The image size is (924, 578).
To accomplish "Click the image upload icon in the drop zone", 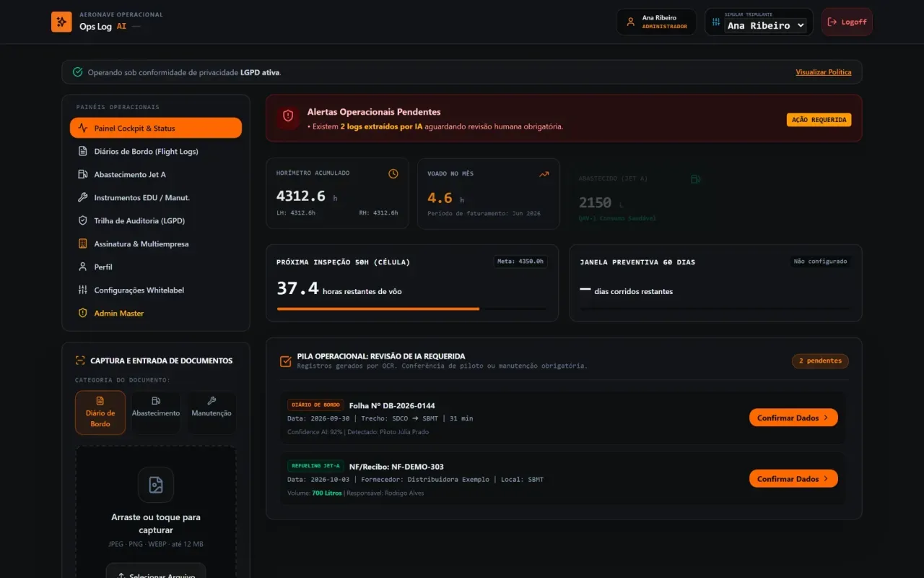I will coord(156,485).
